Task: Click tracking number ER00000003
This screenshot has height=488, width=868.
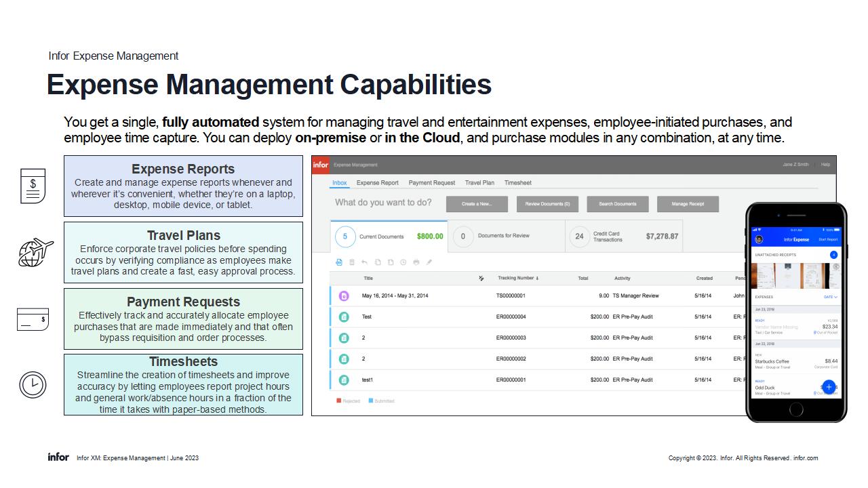Action: tap(511, 338)
